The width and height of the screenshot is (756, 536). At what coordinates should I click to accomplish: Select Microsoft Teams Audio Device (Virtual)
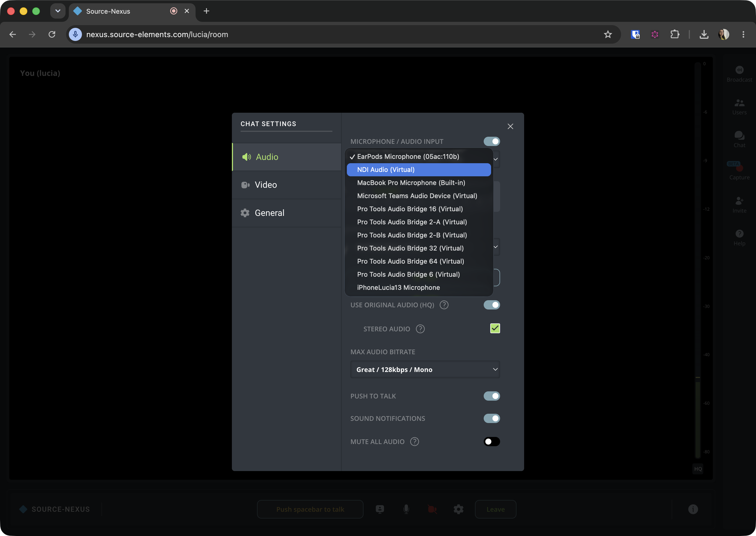[x=418, y=196]
